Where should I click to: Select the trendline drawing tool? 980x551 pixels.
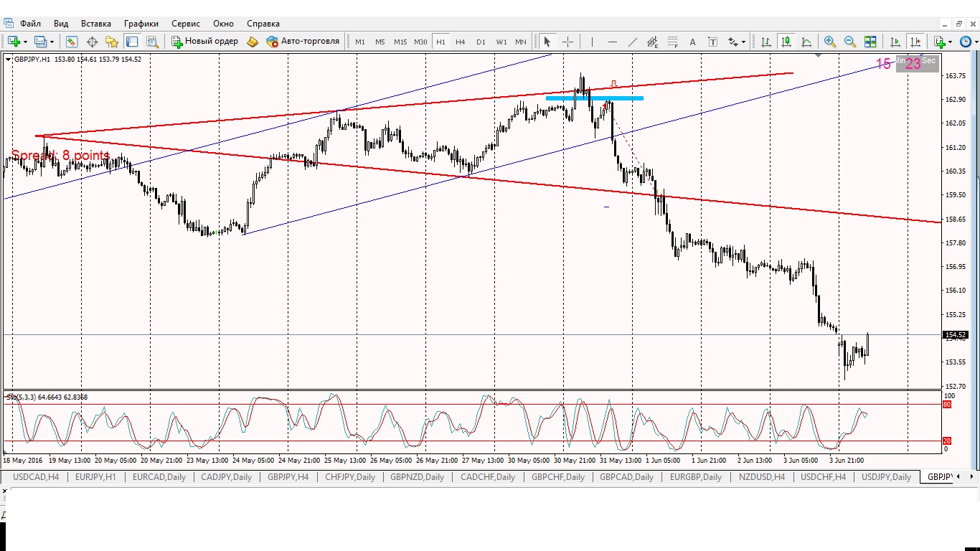click(632, 42)
